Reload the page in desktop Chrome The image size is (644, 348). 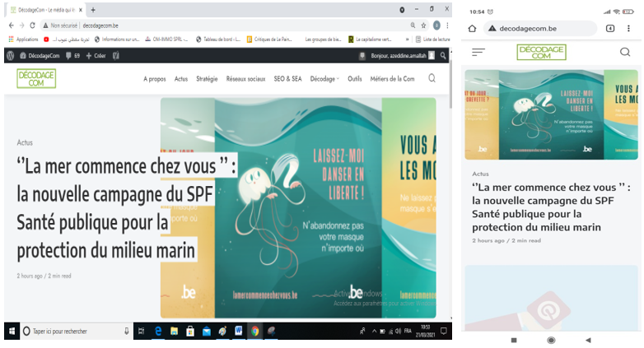coord(32,26)
